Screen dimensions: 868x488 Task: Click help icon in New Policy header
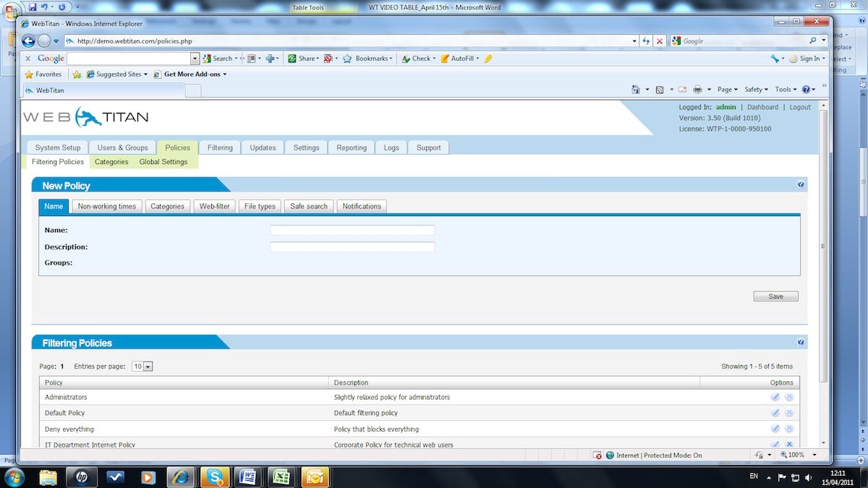coord(801,184)
